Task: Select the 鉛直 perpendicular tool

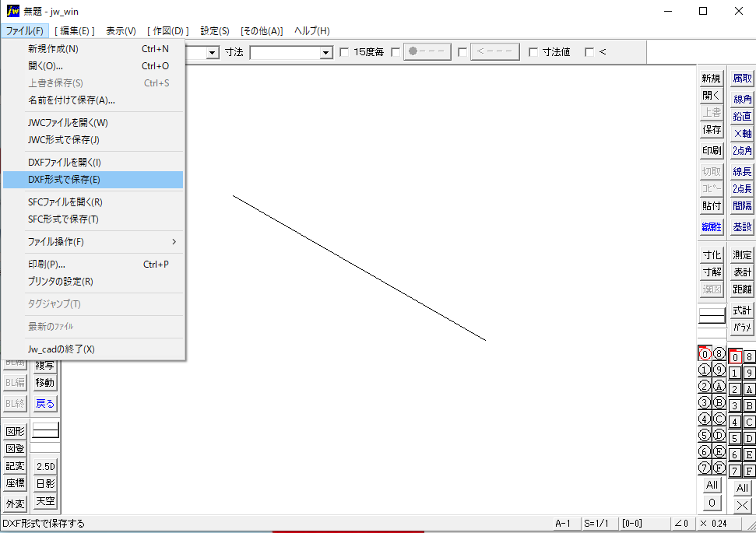Action: [742, 116]
